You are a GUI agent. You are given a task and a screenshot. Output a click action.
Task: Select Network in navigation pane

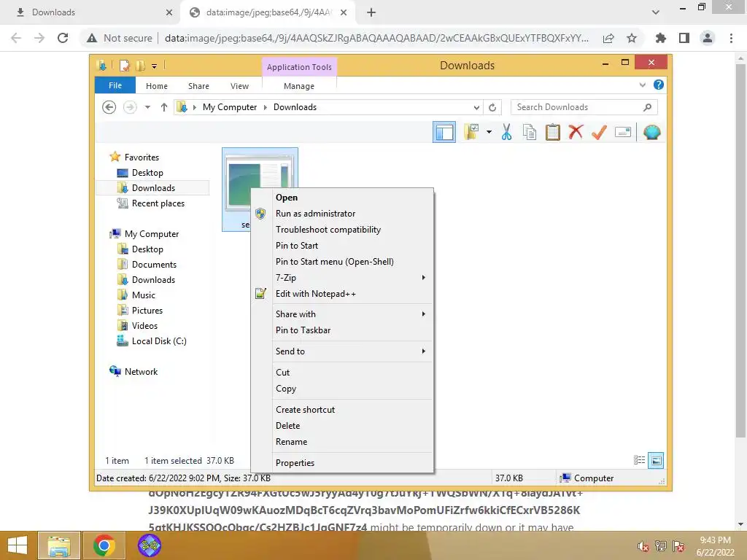(141, 371)
